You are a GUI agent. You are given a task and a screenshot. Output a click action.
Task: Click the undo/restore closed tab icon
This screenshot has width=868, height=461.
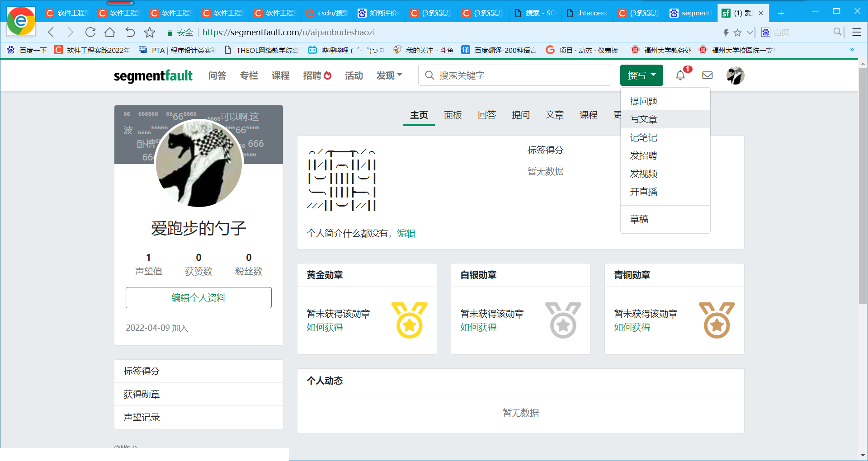(130, 32)
